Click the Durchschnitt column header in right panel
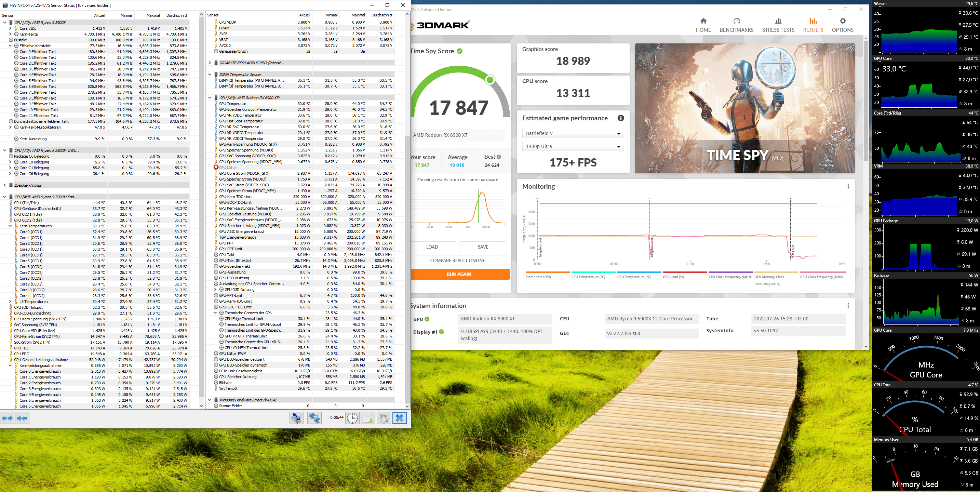Screen dimensions: 980x492 click(380, 15)
